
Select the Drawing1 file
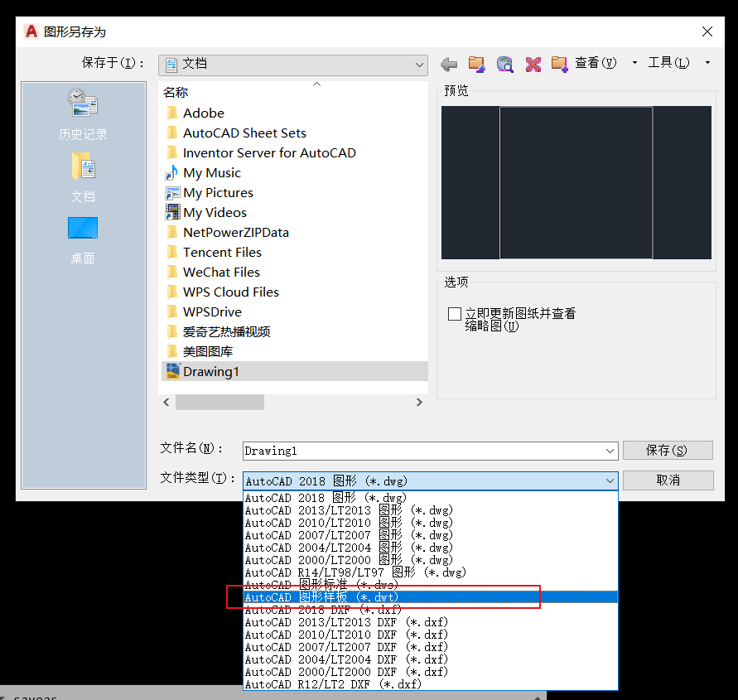[295, 371]
